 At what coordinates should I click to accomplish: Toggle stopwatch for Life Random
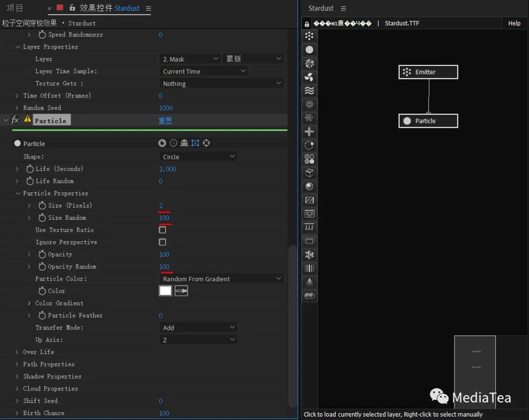30,181
